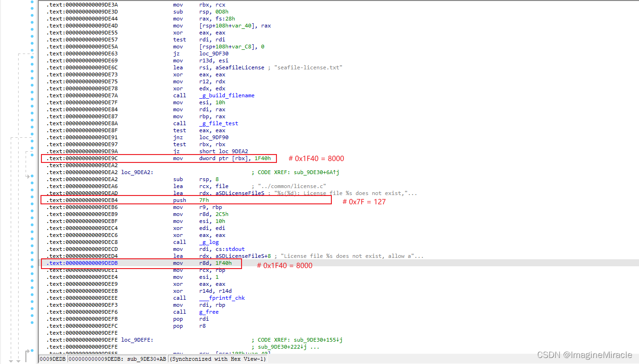This screenshot has width=639, height=364.
Task: Click operand short loc_9DEA2 in jz line
Action: 223,151
